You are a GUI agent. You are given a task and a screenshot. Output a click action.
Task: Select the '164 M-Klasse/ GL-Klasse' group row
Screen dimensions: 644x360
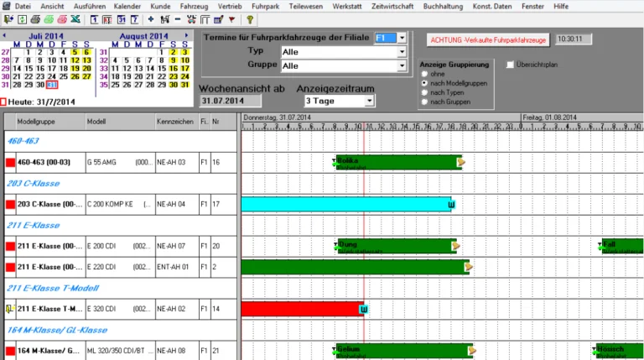coord(121,330)
